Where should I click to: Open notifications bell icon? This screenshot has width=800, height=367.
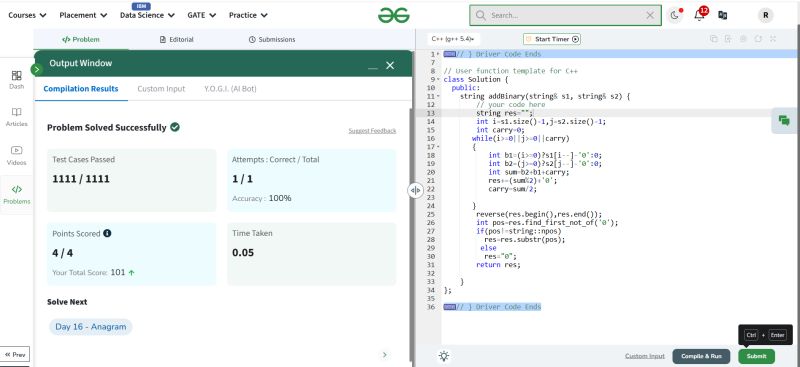(x=699, y=15)
